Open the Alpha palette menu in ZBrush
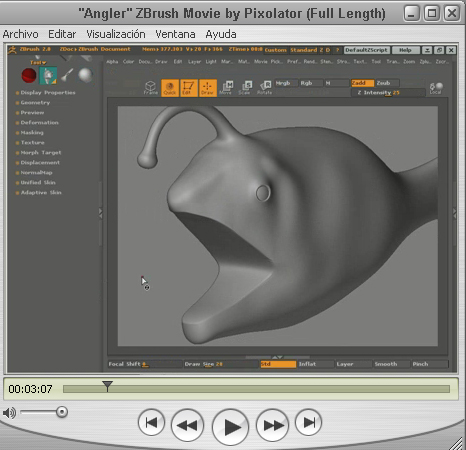The width and height of the screenshot is (466, 450). click(x=112, y=62)
